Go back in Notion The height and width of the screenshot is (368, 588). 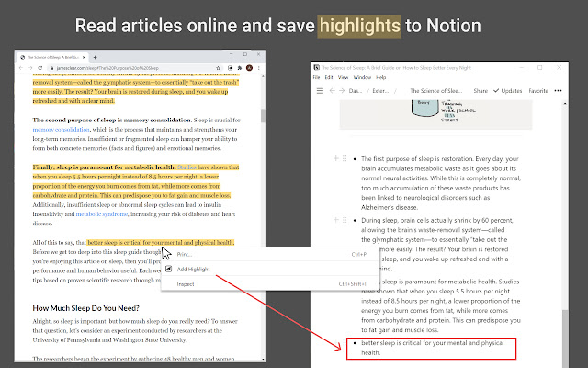click(332, 91)
